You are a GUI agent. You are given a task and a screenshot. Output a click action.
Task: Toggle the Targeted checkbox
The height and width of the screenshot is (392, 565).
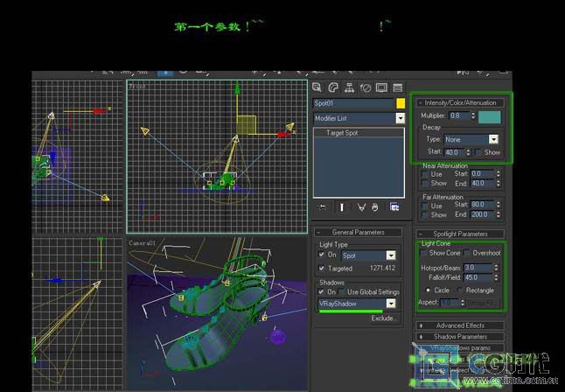321,269
